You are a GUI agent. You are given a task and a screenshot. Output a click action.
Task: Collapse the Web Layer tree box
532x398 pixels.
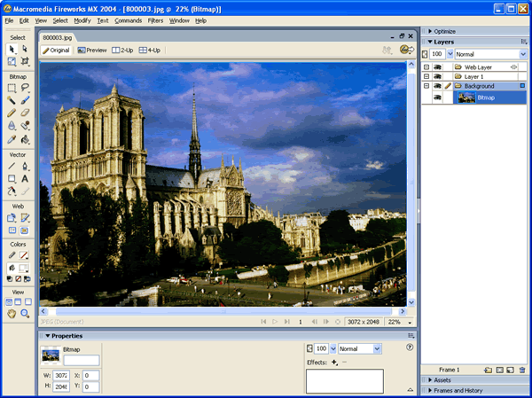426,67
